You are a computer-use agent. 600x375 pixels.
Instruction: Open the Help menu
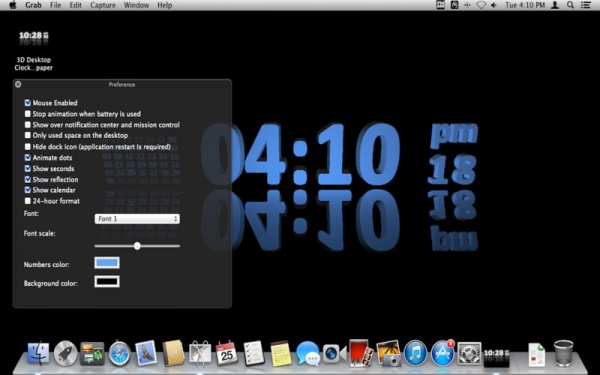[x=165, y=5]
